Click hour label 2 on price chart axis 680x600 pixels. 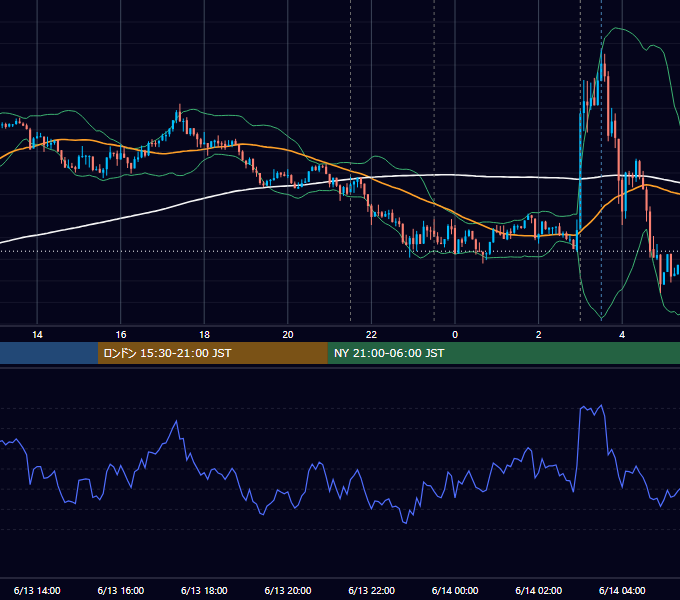(x=538, y=335)
